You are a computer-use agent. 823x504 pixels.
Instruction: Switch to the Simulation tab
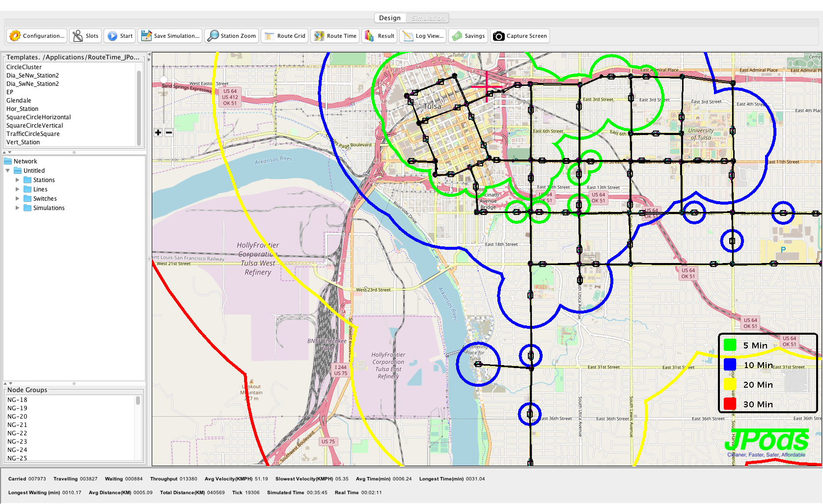[428, 18]
